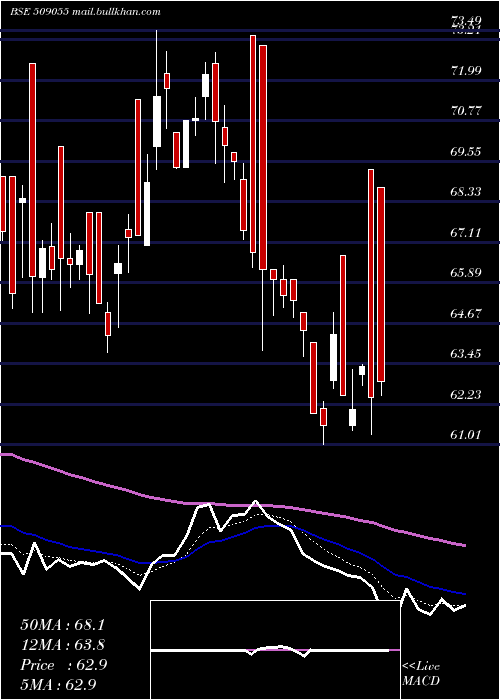The height and width of the screenshot is (700, 500).
Task: Click the 71.99 price axis label
Action: coord(466,70)
